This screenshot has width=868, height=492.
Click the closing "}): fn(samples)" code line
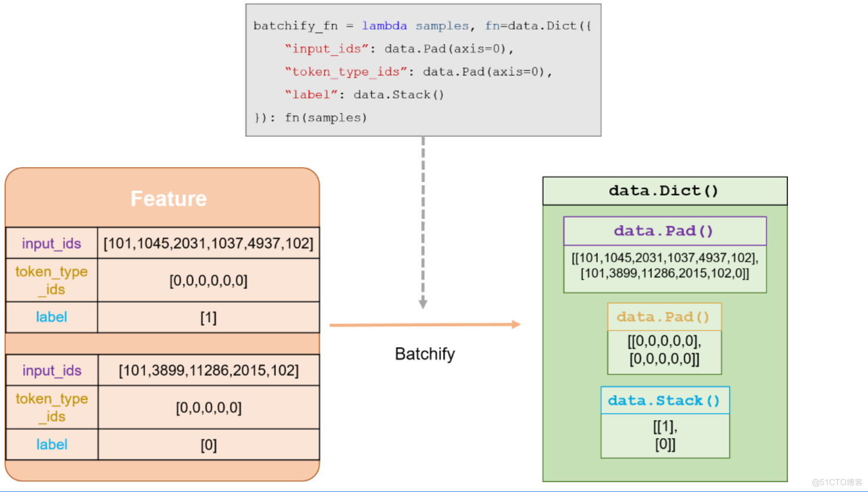pos(310,118)
